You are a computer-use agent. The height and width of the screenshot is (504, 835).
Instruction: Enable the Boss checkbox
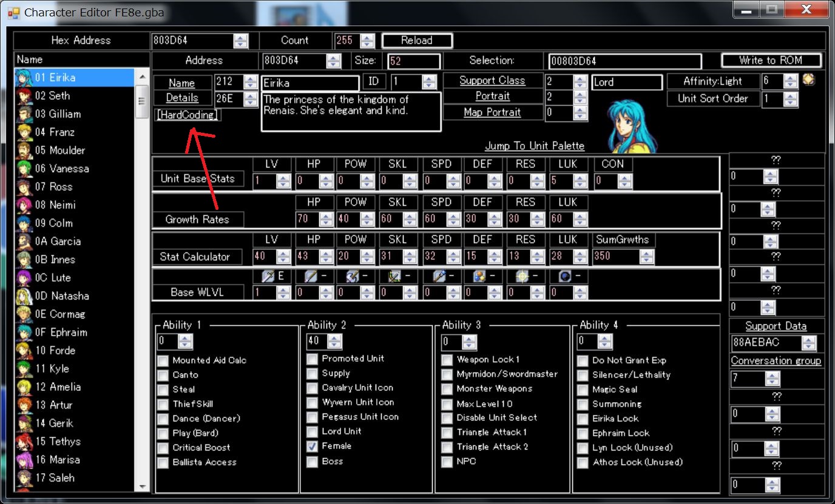pyautogui.click(x=312, y=462)
